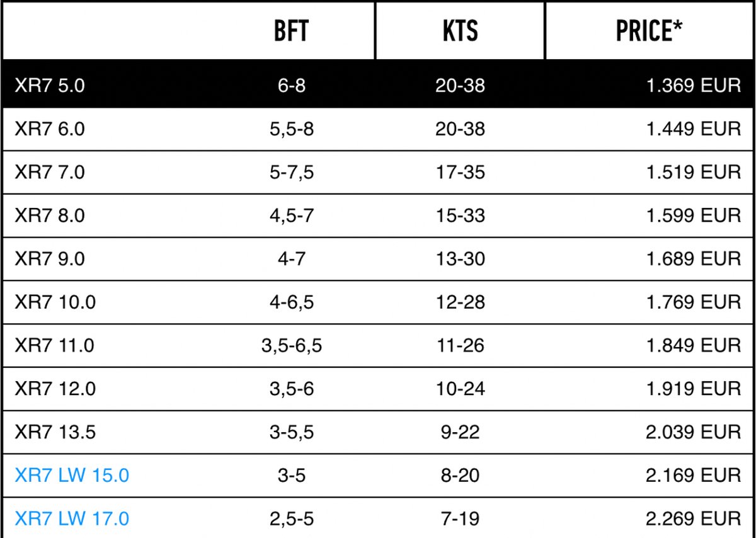Click the BFT column header
Image resolution: width=756 pixels, height=538 pixels.
(291, 31)
